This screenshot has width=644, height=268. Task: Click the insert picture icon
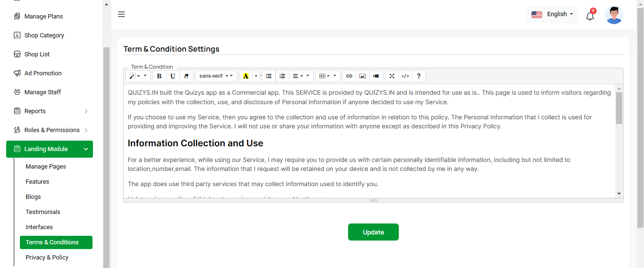tap(362, 76)
